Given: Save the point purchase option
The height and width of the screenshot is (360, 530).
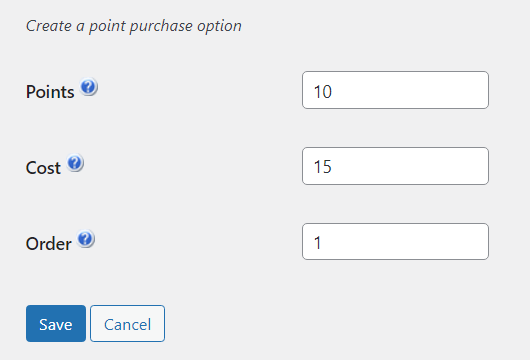Looking at the screenshot, I should click(x=56, y=323).
